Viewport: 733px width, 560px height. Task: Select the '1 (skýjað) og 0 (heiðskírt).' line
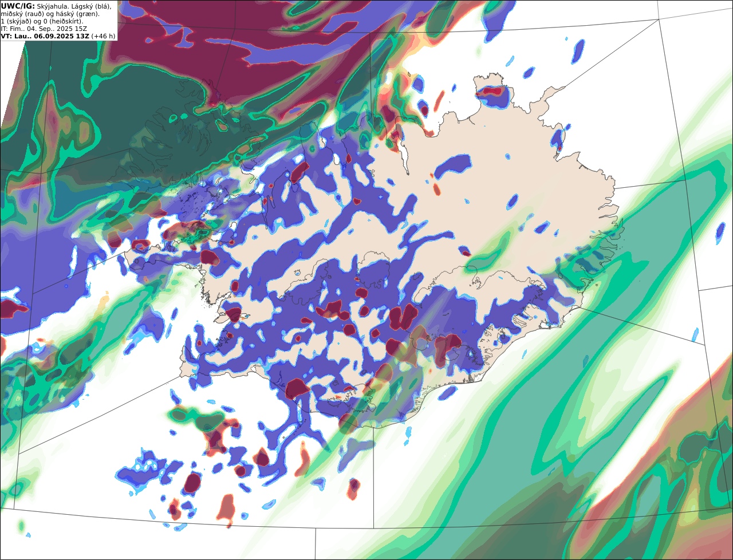pyautogui.click(x=42, y=21)
